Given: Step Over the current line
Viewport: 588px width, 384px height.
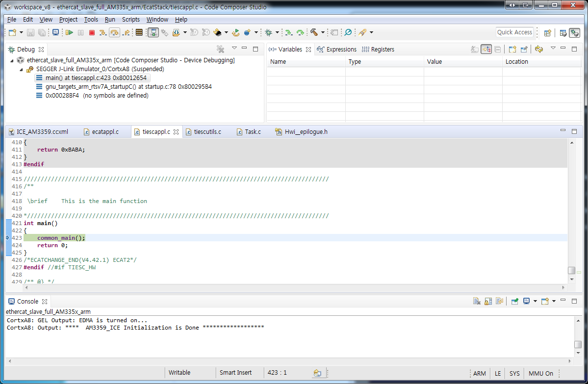Looking at the screenshot, I should coord(114,32).
